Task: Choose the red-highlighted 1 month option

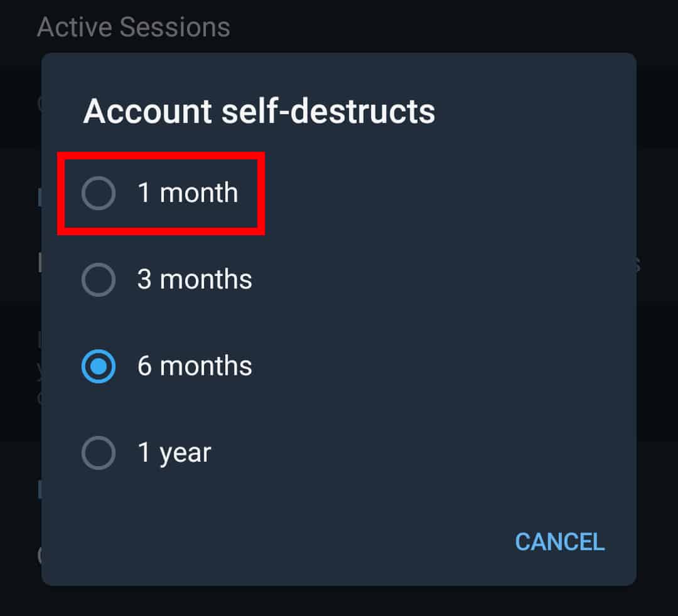Action: [x=161, y=193]
